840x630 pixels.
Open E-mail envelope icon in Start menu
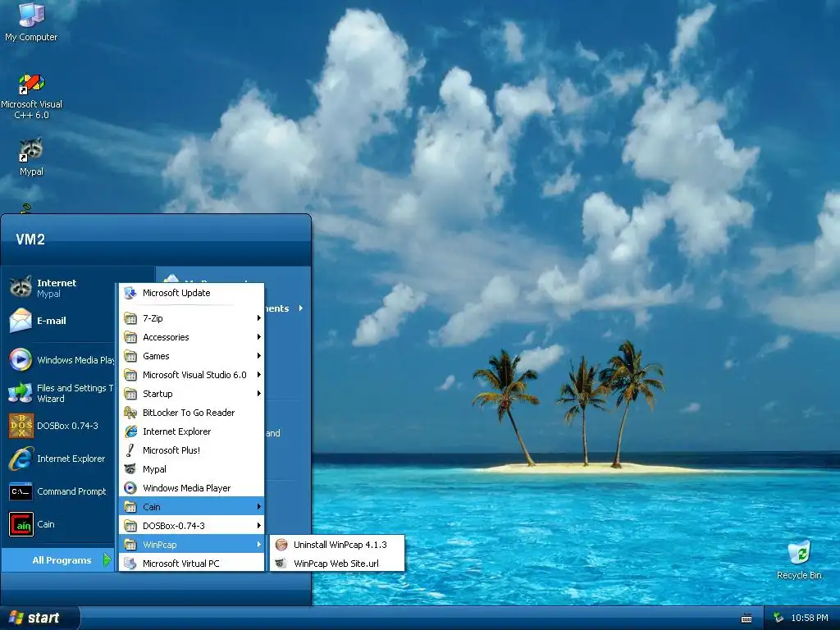tap(21, 321)
